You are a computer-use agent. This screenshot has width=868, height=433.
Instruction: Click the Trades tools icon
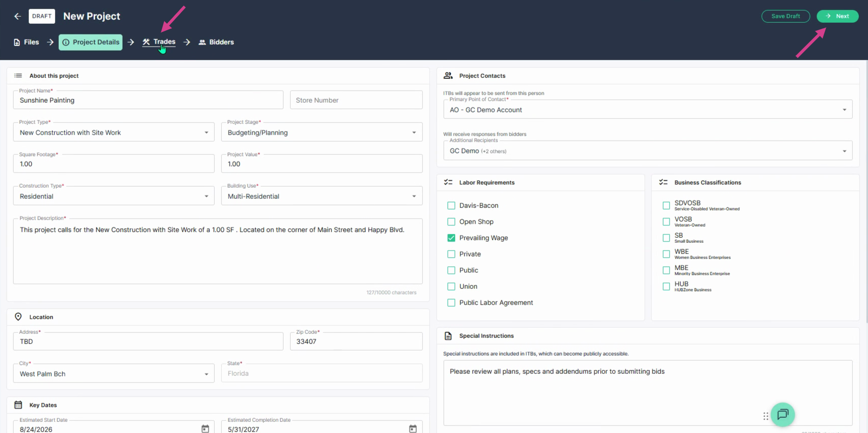coord(146,42)
